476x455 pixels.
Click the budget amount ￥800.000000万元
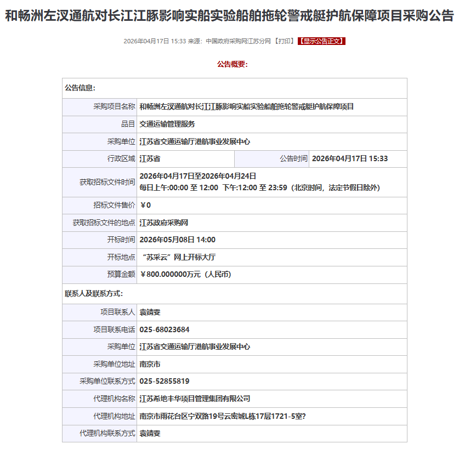point(185,275)
